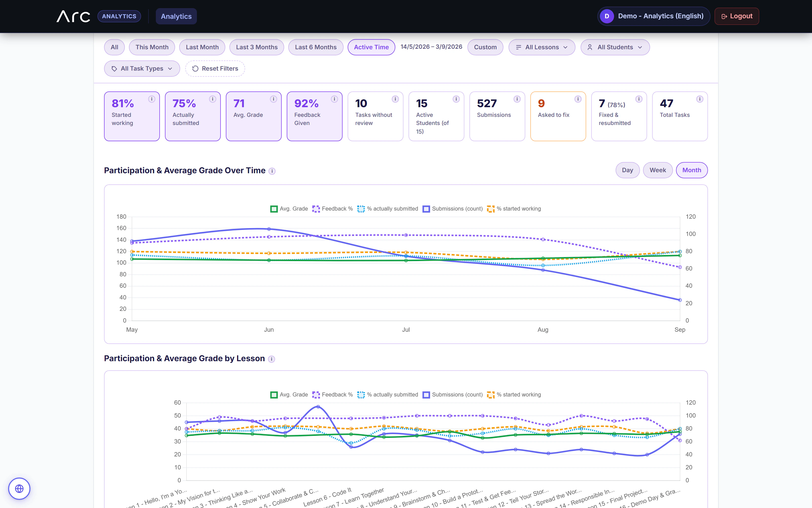This screenshot has width=812, height=508.
Task: Click info icon on Tasks without review card
Action: pyautogui.click(x=395, y=99)
